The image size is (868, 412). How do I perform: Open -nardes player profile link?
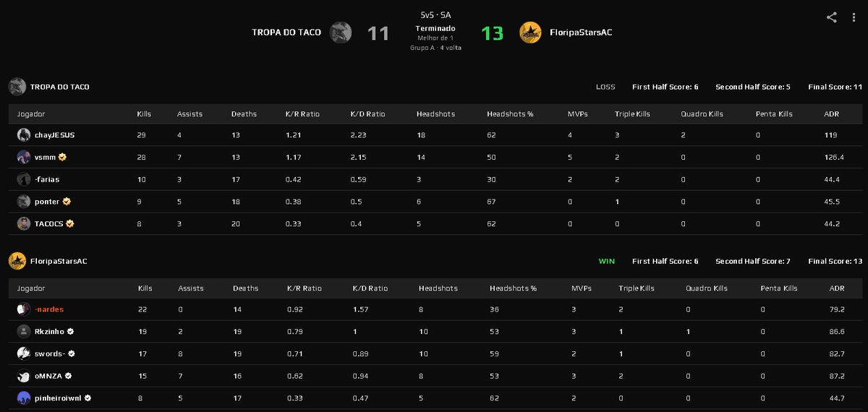[49, 309]
